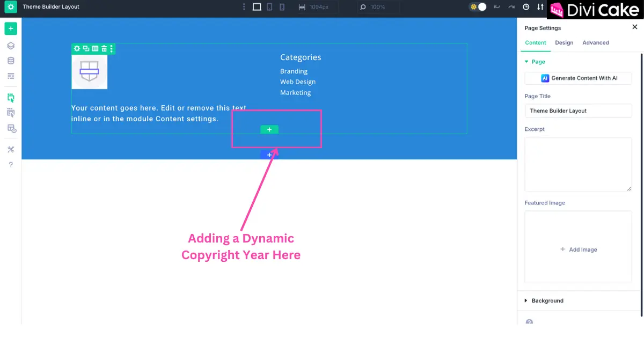
Task: Click Add Image in Featured Image
Action: (x=579, y=249)
